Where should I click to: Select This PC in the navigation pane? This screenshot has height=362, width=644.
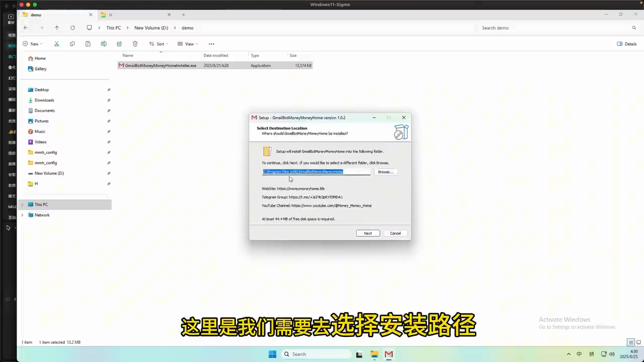click(64, 205)
